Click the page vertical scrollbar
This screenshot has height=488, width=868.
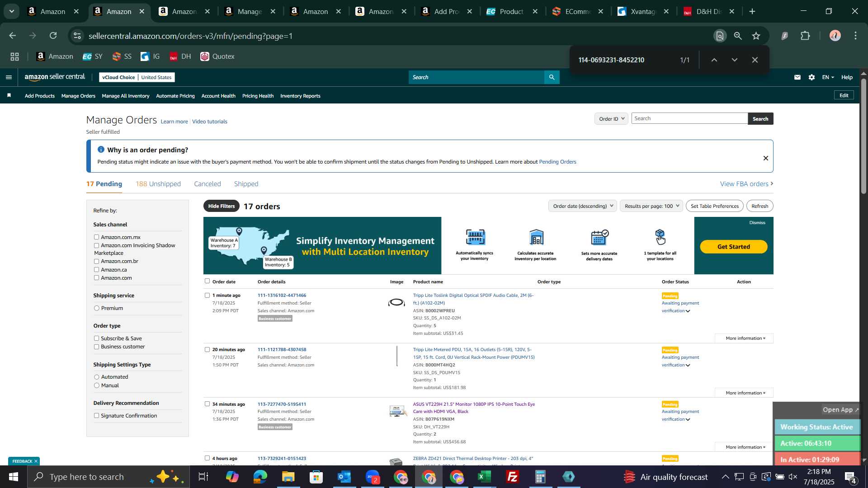coord(863,136)
